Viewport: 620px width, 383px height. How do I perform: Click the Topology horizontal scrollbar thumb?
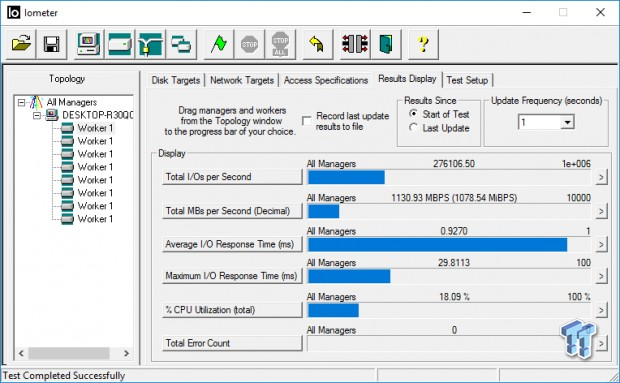69,353
